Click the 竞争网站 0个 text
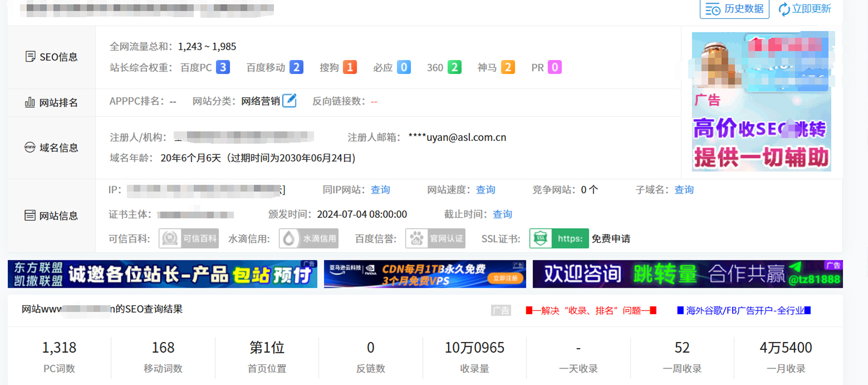The height and width of the screenshot is (385, 868). click(x=565, y=190)
